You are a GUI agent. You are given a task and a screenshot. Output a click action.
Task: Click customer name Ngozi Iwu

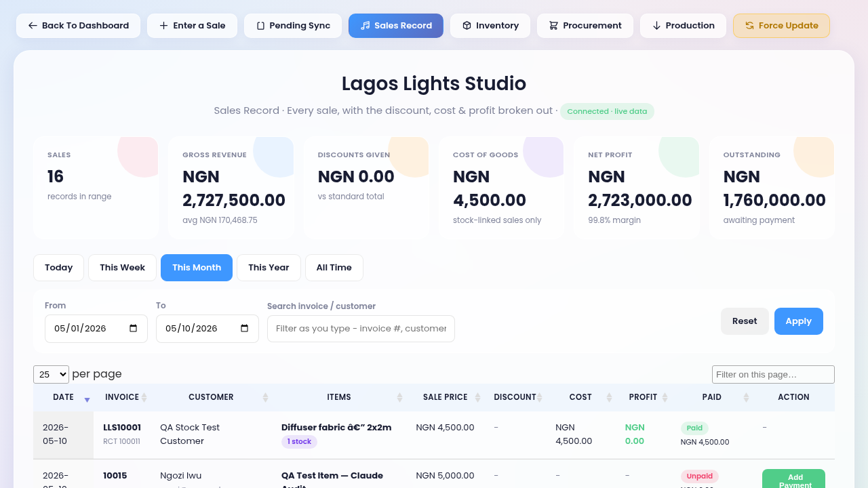(181, 476)
